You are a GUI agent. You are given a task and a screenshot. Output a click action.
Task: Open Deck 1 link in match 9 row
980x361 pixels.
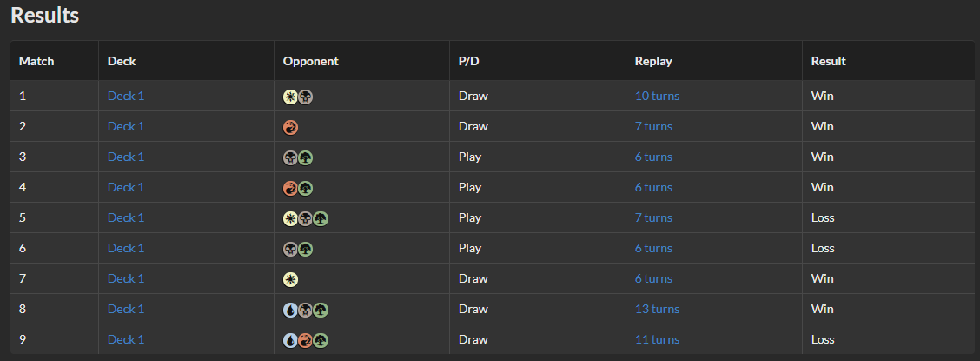[126, 339]
